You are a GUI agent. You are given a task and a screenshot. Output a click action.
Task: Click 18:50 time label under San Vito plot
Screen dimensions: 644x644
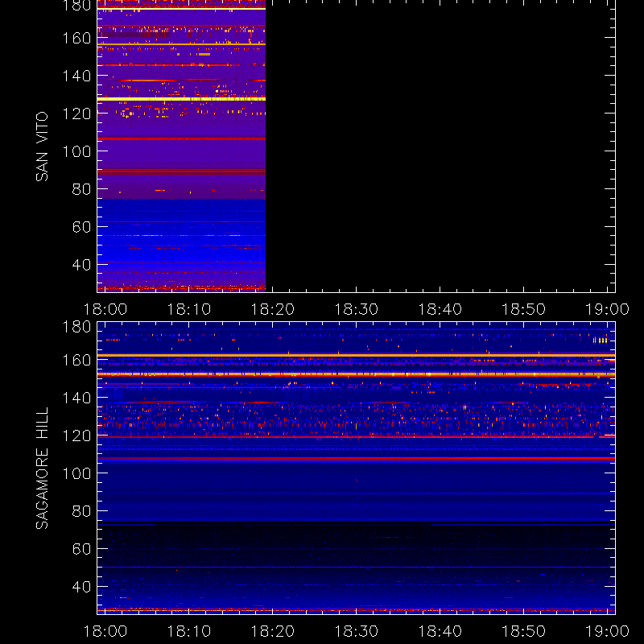[x=524, y=309]
